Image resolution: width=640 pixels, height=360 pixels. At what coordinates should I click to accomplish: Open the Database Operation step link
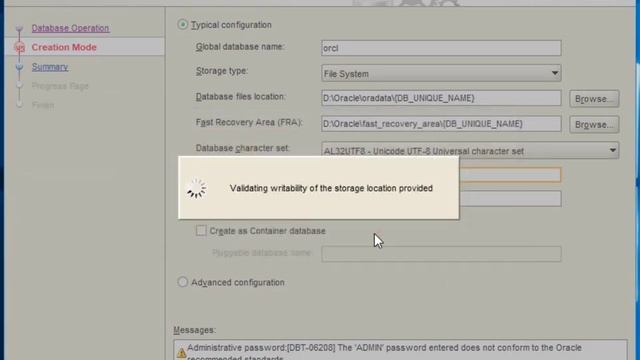coord(70,28)
